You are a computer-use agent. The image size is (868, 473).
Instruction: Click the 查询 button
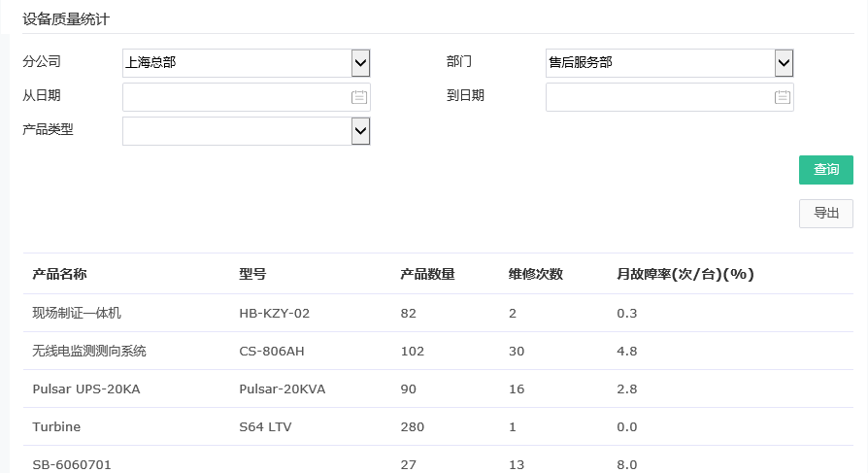pos(826,169)
